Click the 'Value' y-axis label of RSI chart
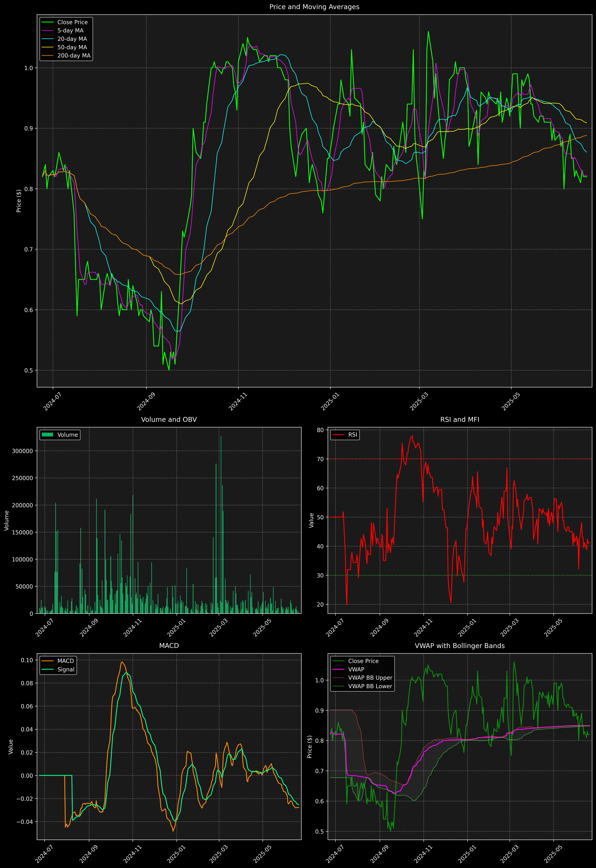The image size is (596, 868). pos(311,521)
